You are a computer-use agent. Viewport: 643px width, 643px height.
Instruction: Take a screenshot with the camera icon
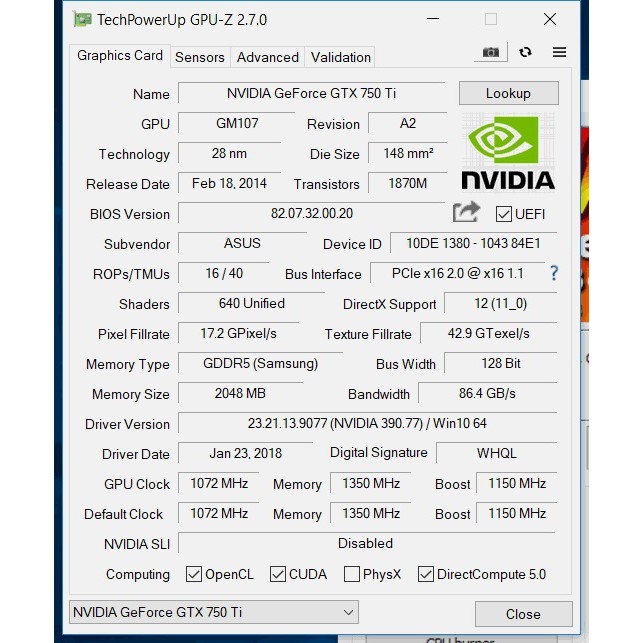point(490,52)
